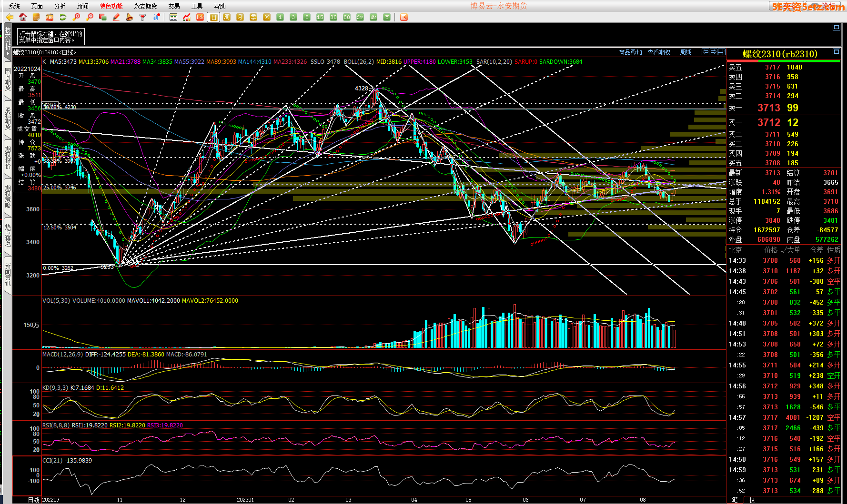Click the refresh green arrows icon
Viewport: 847px width, 504px height.
(x=62, y=17)
